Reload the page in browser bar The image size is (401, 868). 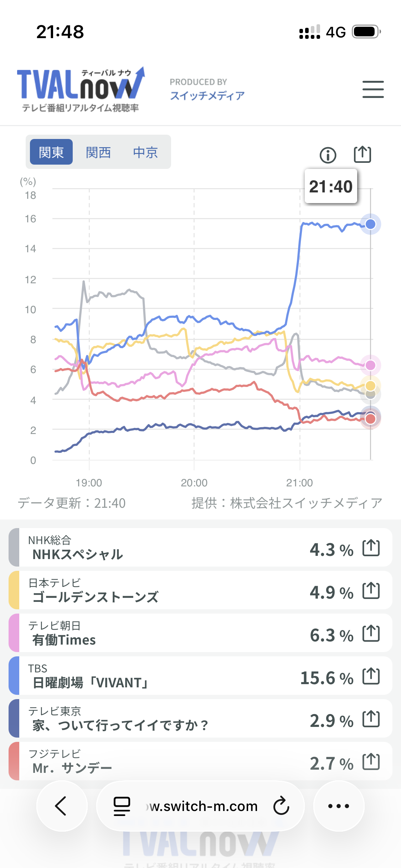(281, 806)
